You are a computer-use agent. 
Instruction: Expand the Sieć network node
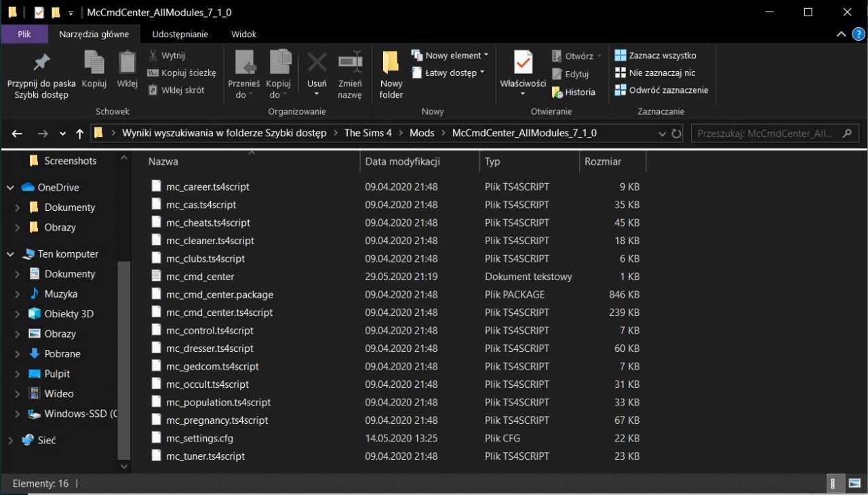tap(10, 440)
